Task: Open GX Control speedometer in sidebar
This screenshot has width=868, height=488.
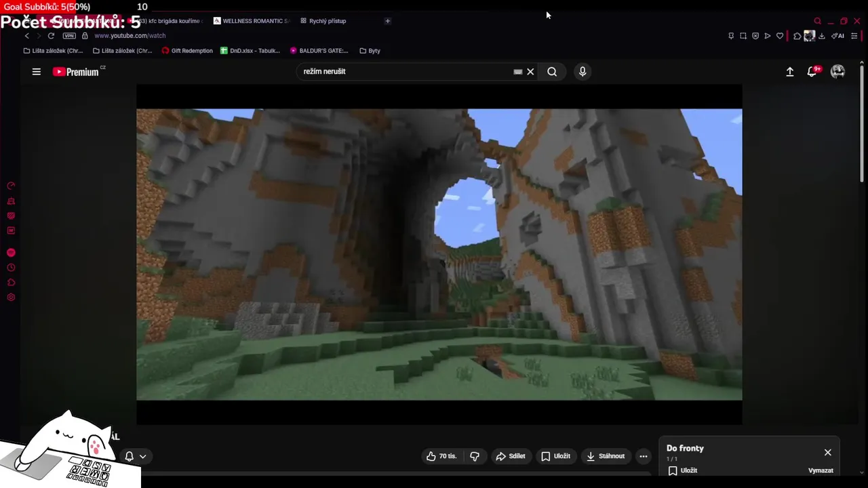Action: point(11,186)
